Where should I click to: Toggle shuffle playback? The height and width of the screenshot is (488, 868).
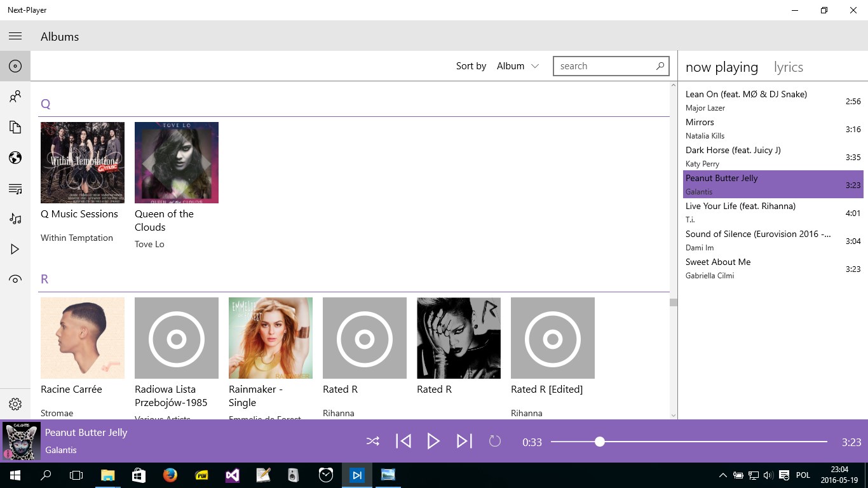373,441
